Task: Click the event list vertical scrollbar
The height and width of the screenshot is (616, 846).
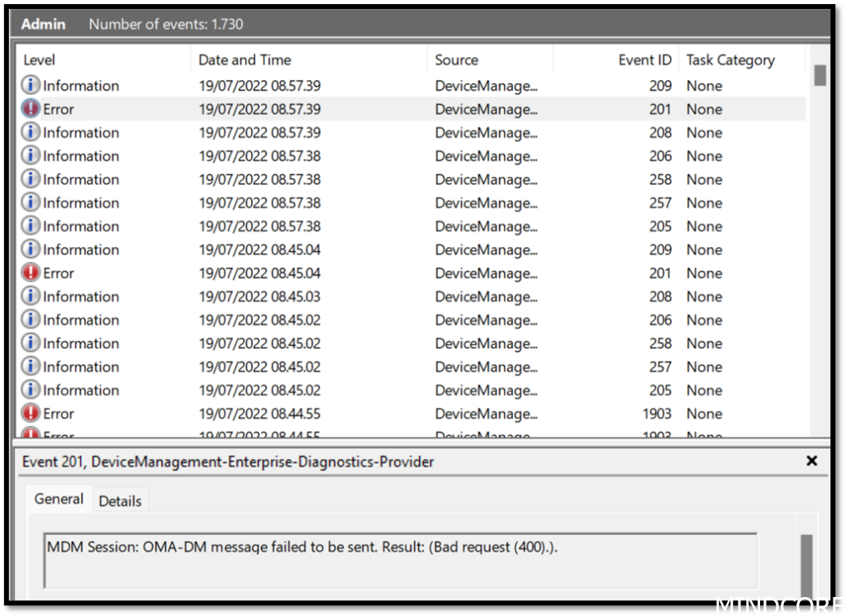Action: (x=820, y=74)
